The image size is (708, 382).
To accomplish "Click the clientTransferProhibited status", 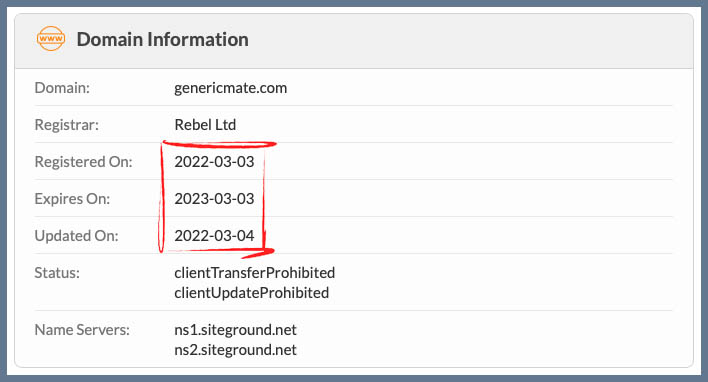I will coord(255,273).
